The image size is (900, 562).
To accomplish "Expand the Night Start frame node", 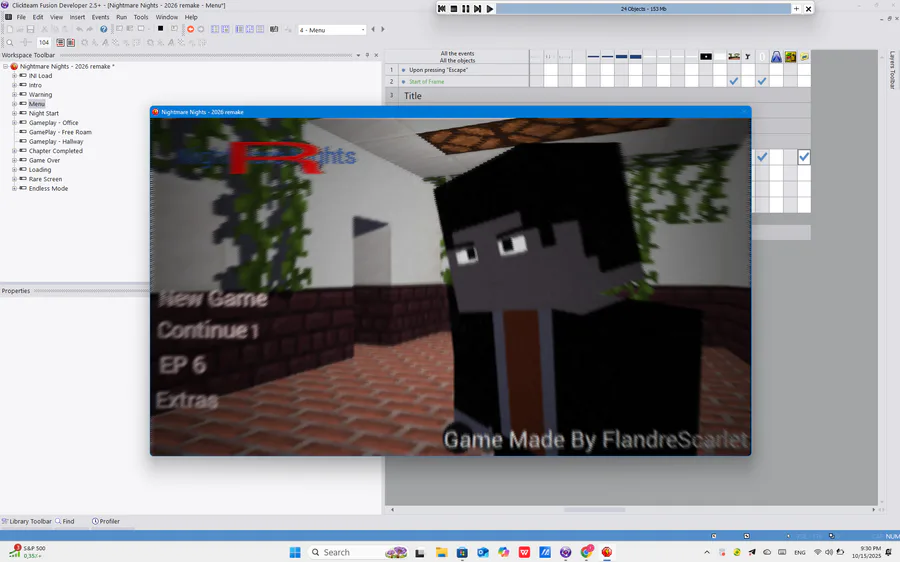I will (14, 113).
